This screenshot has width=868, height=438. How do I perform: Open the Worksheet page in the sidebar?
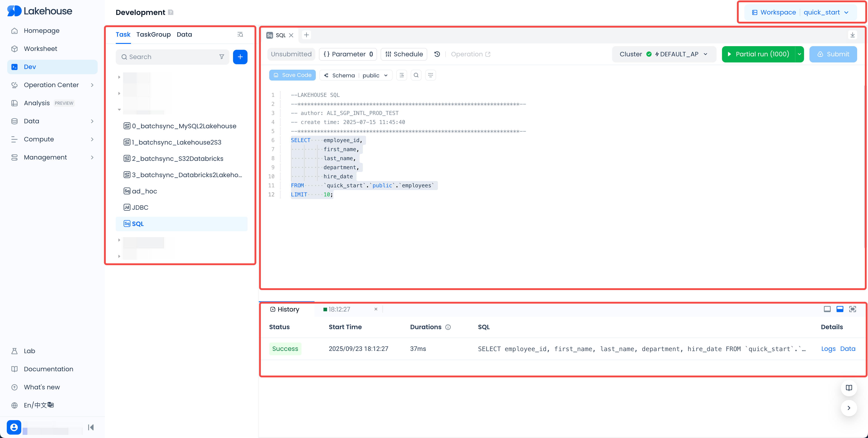coord(40,49)
